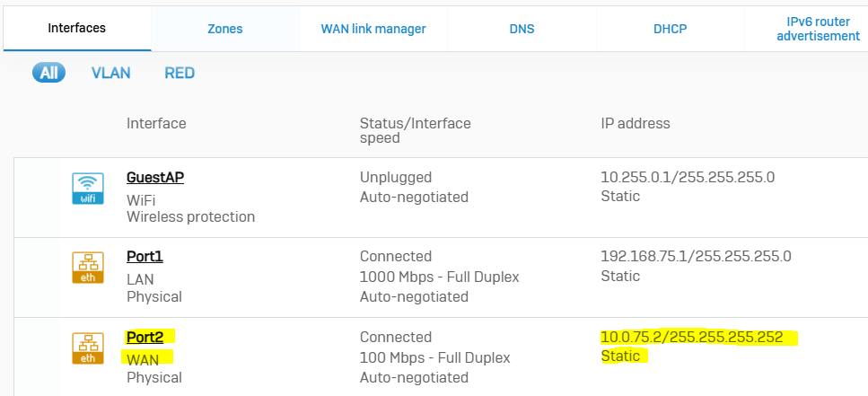Open the DHCP tab
This screenshot has height=396, width=868.
(670, 29)
